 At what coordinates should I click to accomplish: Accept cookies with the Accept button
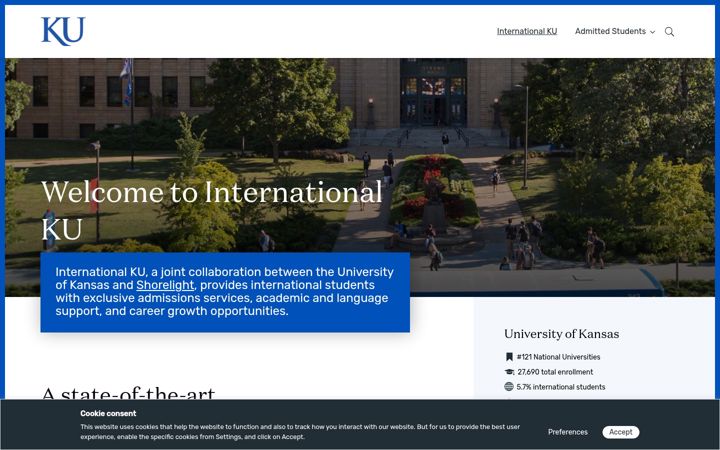[621, 432]
